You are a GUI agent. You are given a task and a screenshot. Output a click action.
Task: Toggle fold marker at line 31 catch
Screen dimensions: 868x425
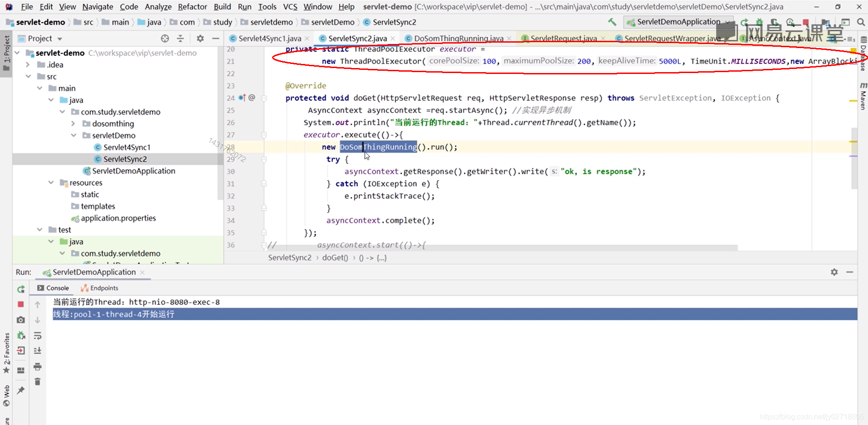[x=264, y=184]
